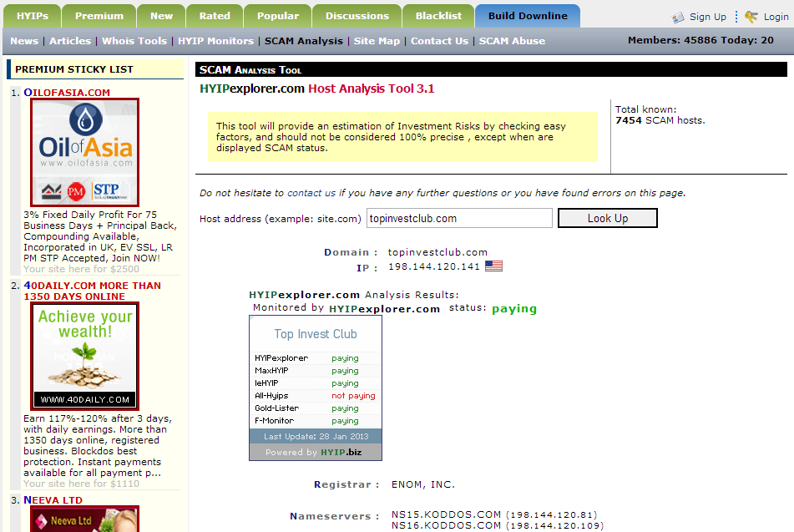Click 'Your site here for $1110' link
Image resolution: width=794 pixels, height=532 pixels.
click(81, 484)
